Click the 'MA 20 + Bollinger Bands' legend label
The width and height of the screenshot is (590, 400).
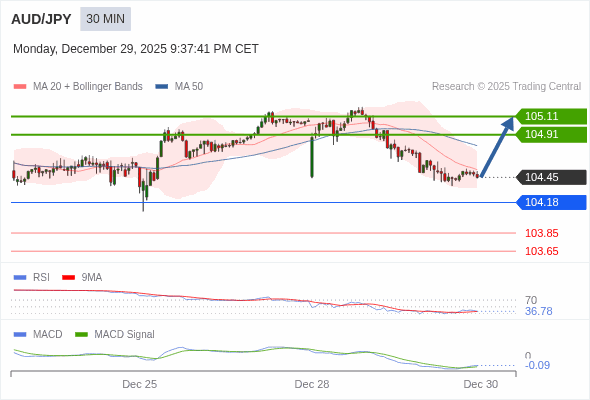click(88, 87)
